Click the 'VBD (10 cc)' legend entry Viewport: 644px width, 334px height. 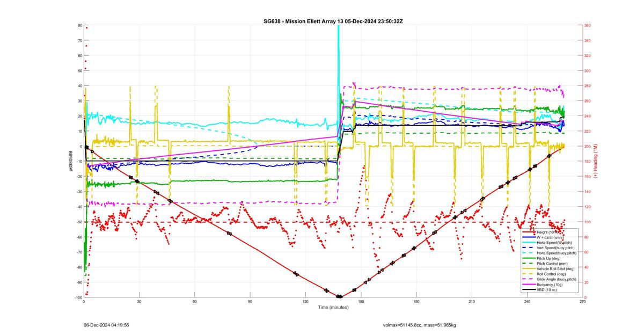click(547, 290)
